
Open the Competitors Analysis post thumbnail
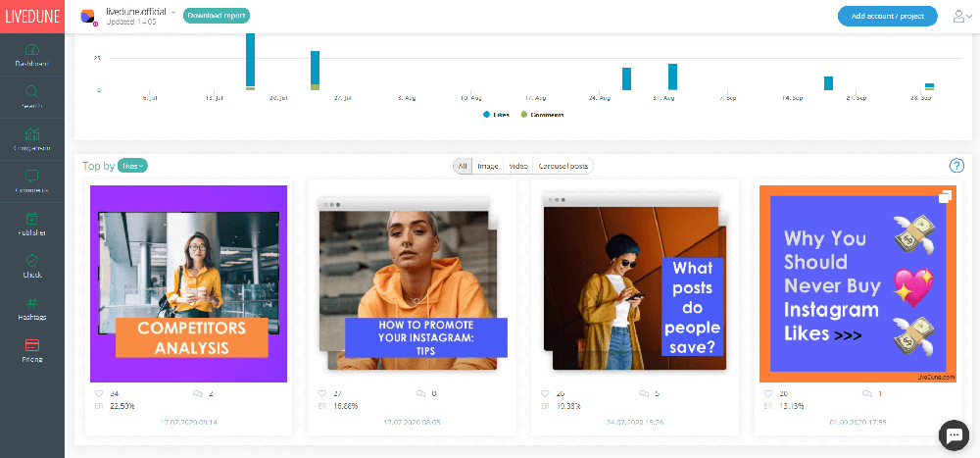(188, 283)
